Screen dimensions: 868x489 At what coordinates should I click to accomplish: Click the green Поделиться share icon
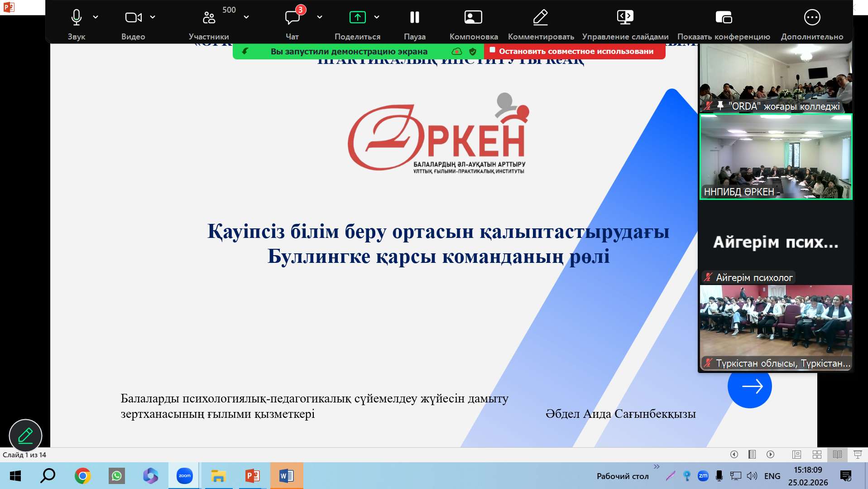[x=357, y=17]
